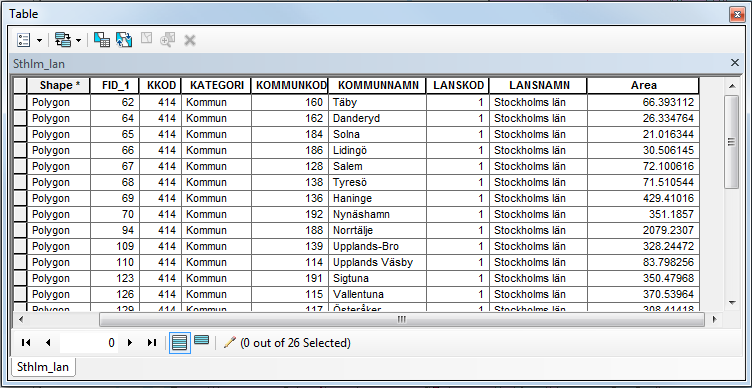Switch to the Sthlm_lan tab
The height and width of the screenshot is (388, 752).
(x=43, y=367)
